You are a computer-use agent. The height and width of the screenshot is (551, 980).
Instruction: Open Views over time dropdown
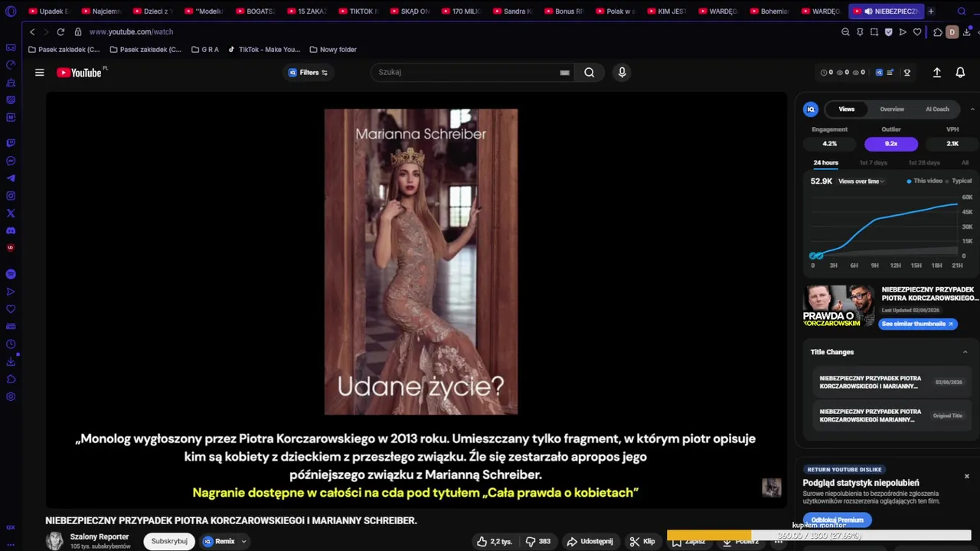point(861,181)
